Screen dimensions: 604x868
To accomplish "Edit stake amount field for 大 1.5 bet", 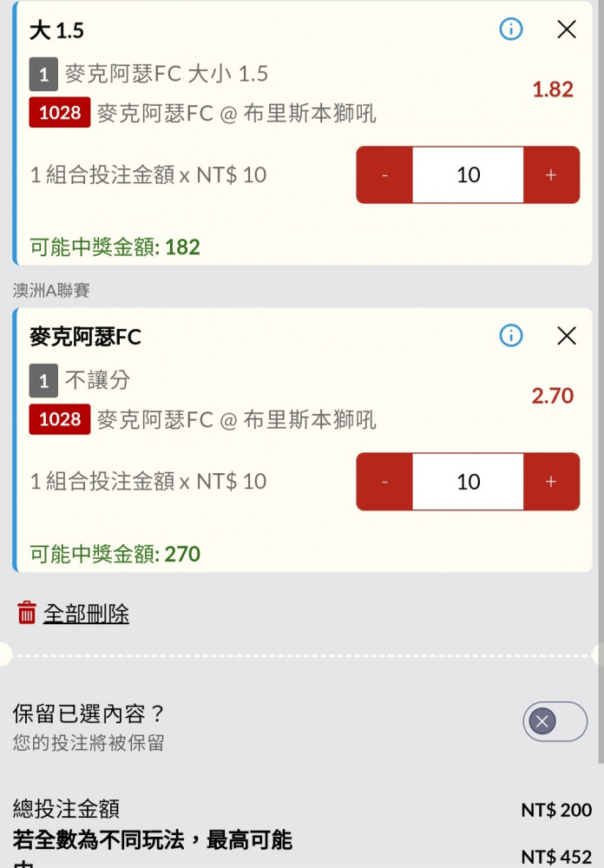I will click(x=468, y=175).
